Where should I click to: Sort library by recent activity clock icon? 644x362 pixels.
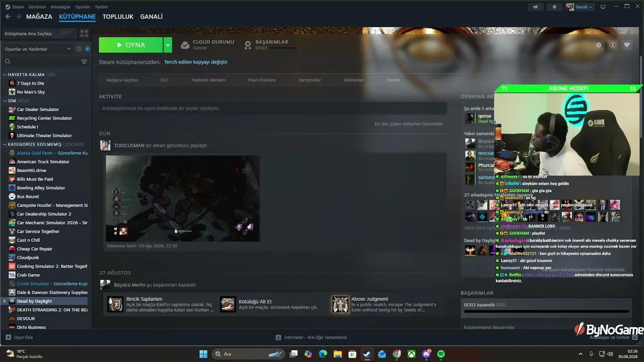tap(79, 49)
